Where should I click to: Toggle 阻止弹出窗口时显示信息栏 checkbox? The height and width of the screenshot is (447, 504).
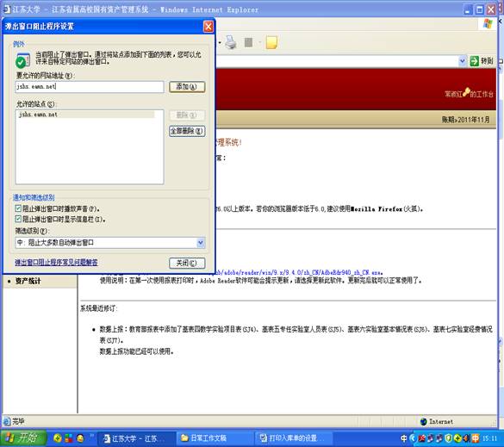click(18, 219)
